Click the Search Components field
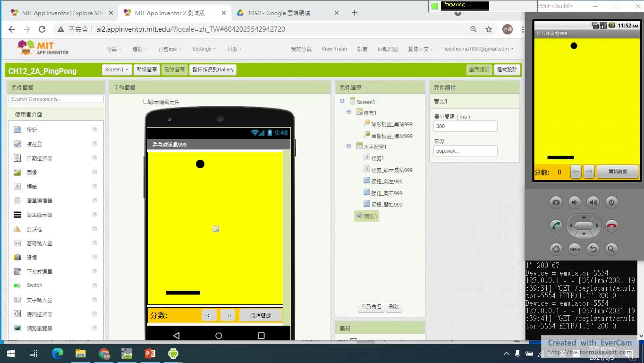The image size is (644, 363). (56, 99)
